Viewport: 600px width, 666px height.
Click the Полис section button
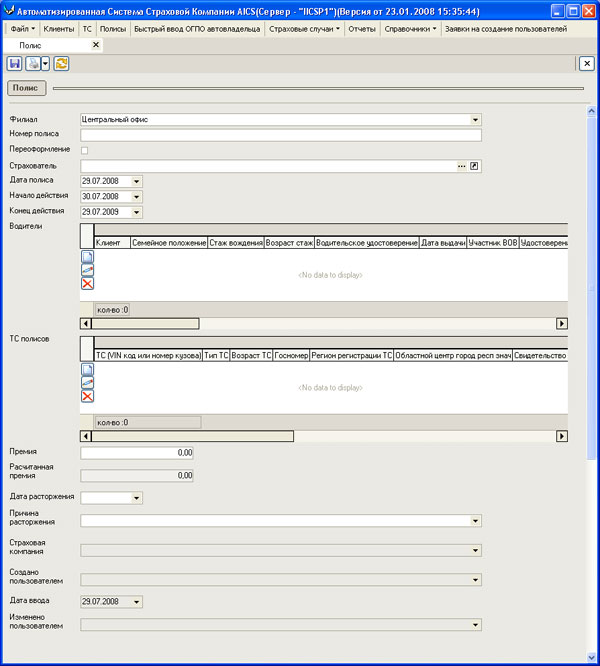(26, 88)
